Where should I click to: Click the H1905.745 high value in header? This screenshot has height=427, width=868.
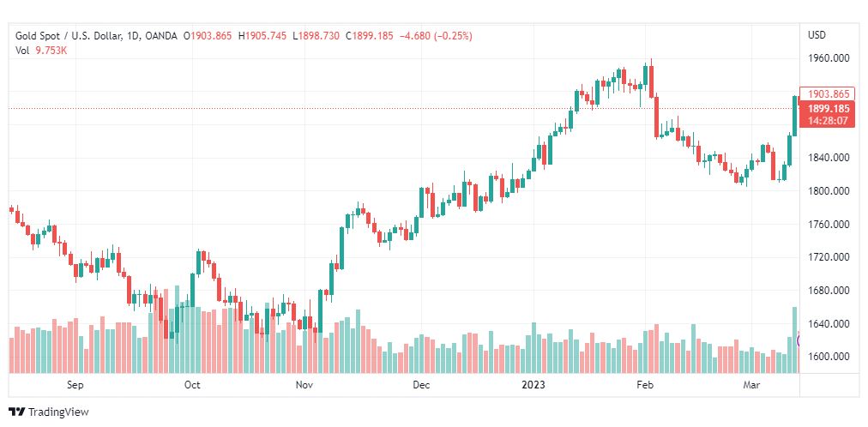tap(262, 36)
